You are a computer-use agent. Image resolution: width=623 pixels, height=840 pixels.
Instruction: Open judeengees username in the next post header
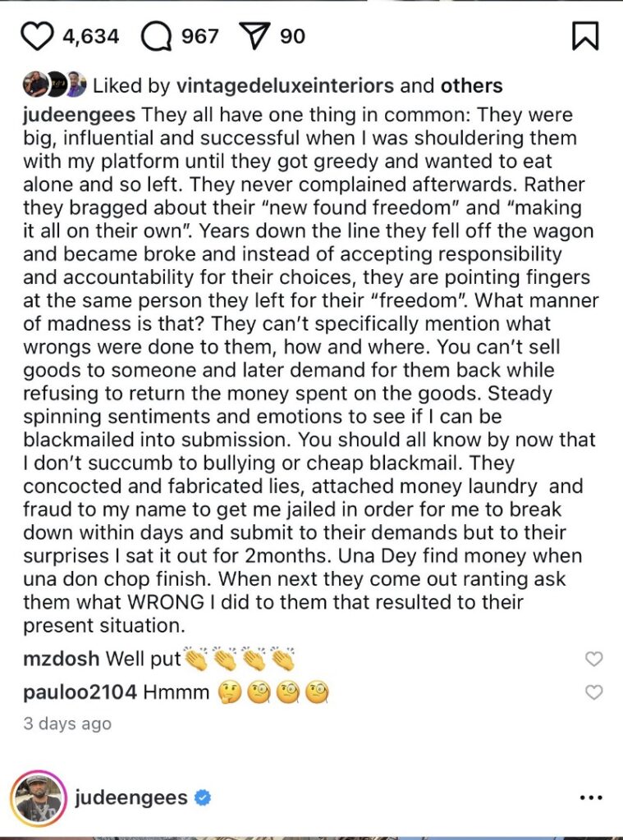(x=131, y=797)
